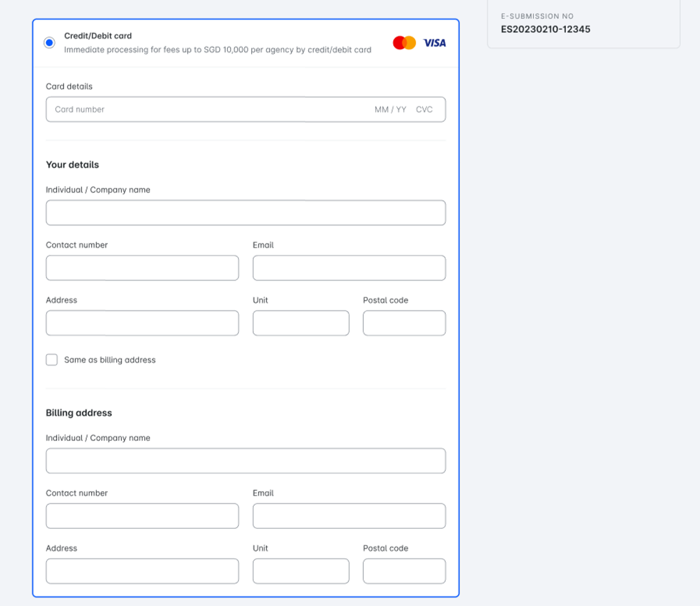Click Individual / Company name under Billing address

(245, 461)
